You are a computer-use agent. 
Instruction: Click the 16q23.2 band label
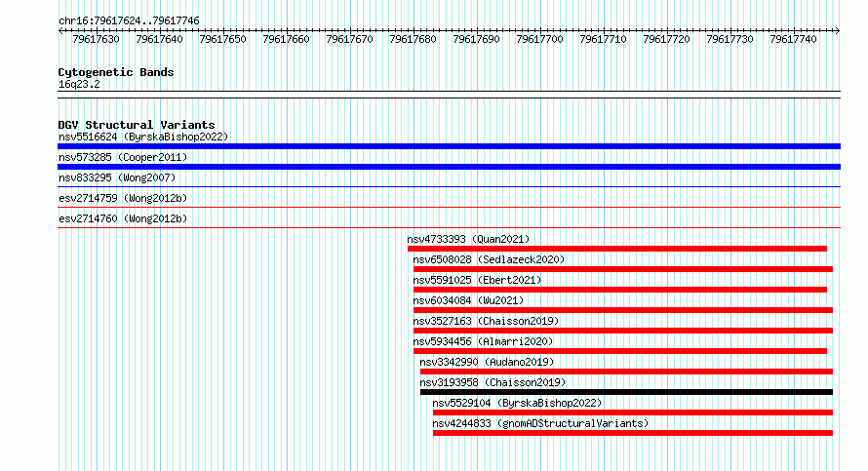click(x=79, y=84)
